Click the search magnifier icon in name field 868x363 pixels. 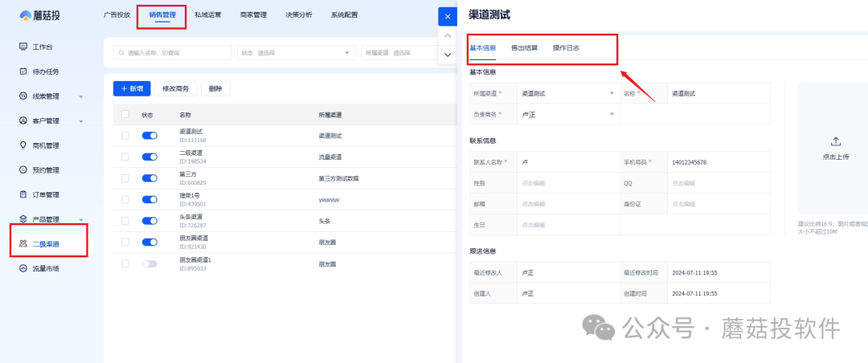[122, 52]
